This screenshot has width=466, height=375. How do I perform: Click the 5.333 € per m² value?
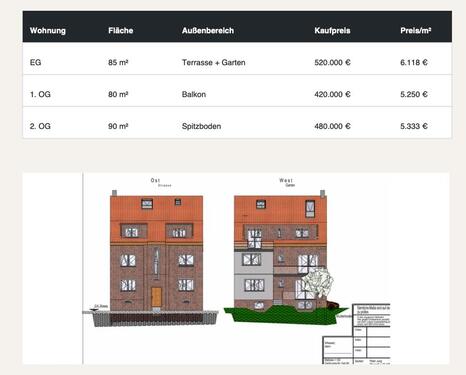(414, 126)
